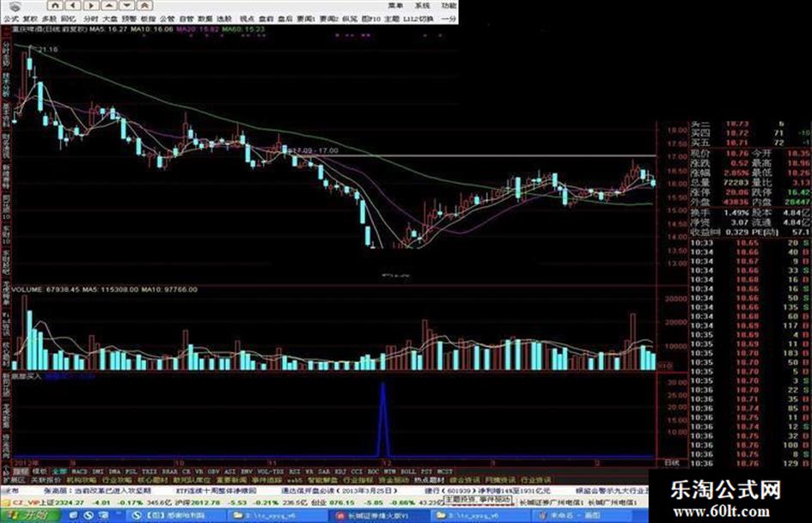Click the month 12 marker on date axis
Screen dimensions: 812x523
387,463
